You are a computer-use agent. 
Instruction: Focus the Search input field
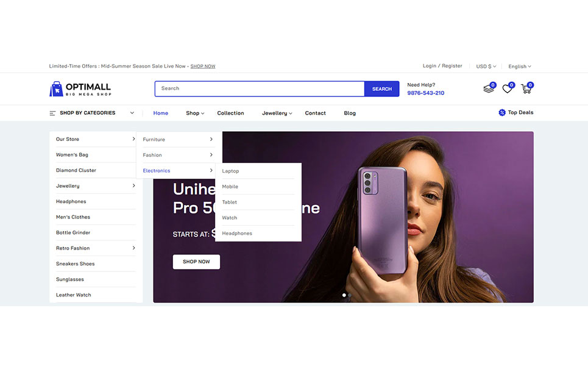pyautogui.click(x=260, y=89)
